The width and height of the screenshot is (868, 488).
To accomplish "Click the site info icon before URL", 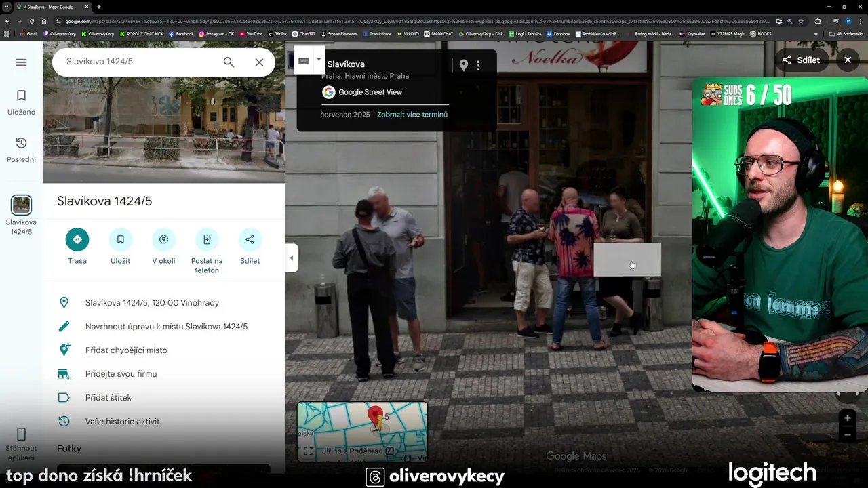I will (x=59, y=21).
